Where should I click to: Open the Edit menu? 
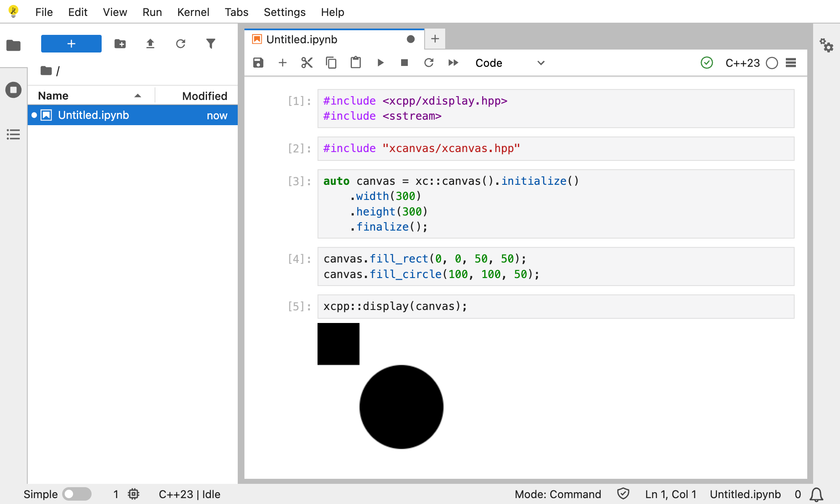(x=78, y=12)
